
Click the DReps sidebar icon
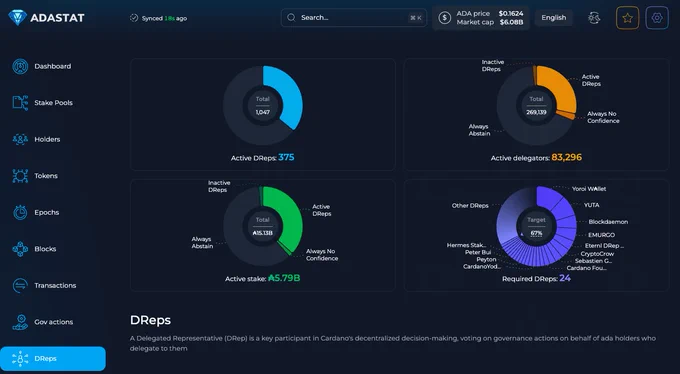point(20,358)
